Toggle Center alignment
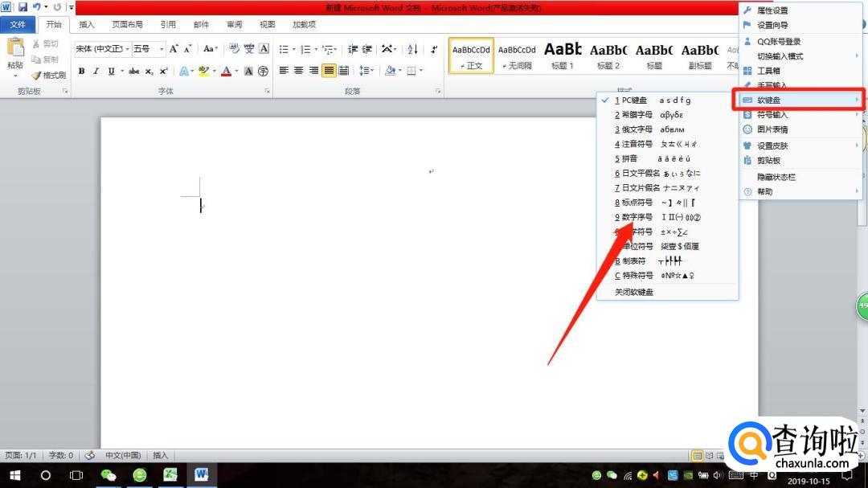 [x=298, y=71]
